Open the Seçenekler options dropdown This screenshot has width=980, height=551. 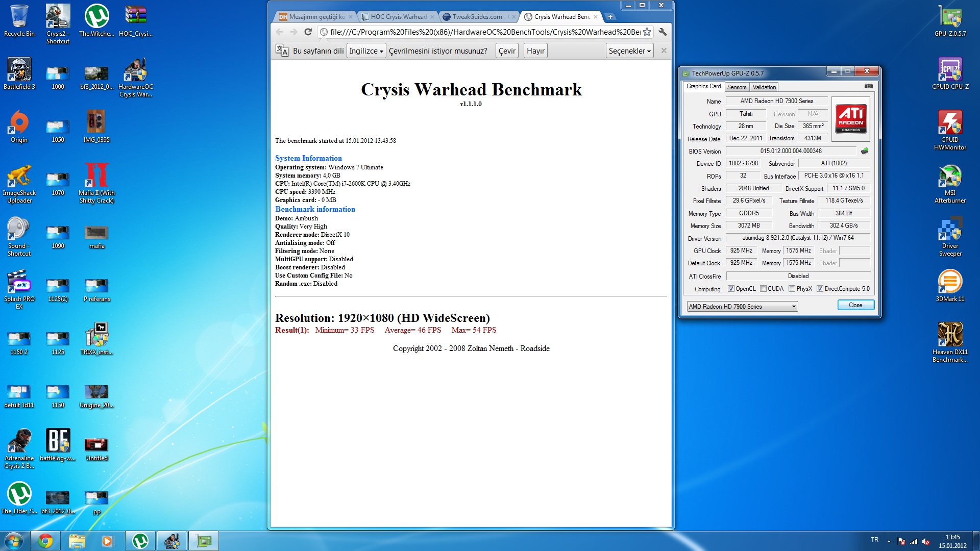coord(629,51)
